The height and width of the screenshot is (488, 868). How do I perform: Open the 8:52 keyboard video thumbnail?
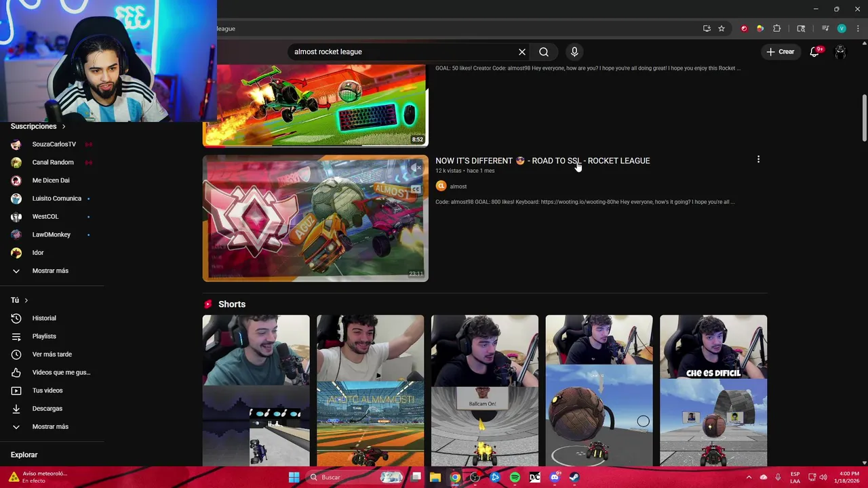point(315,105)
